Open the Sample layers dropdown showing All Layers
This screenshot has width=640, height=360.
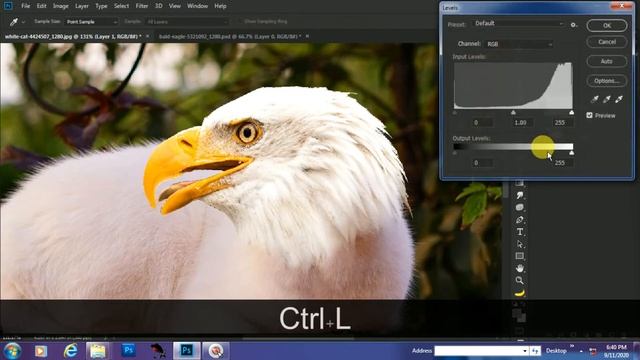click(x=187, y=22)
